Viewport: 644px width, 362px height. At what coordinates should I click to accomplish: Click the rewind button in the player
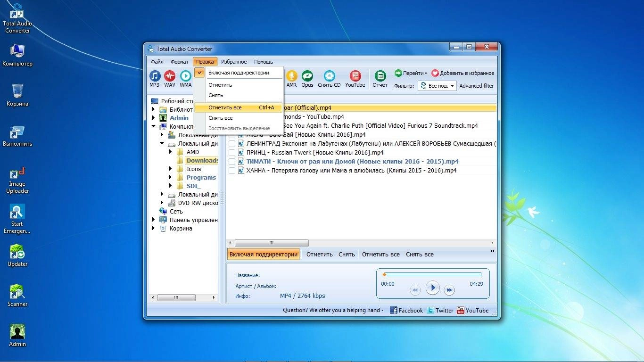tap(415, 290)
